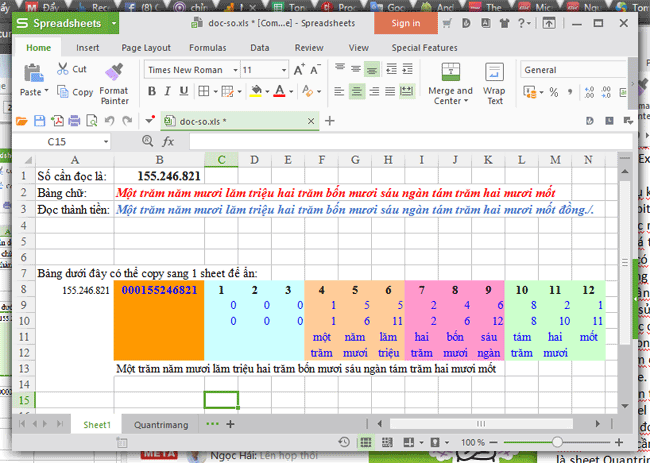Open the Merge and Center dropdown
Viewport: 650px width, 463px height.
450,101
